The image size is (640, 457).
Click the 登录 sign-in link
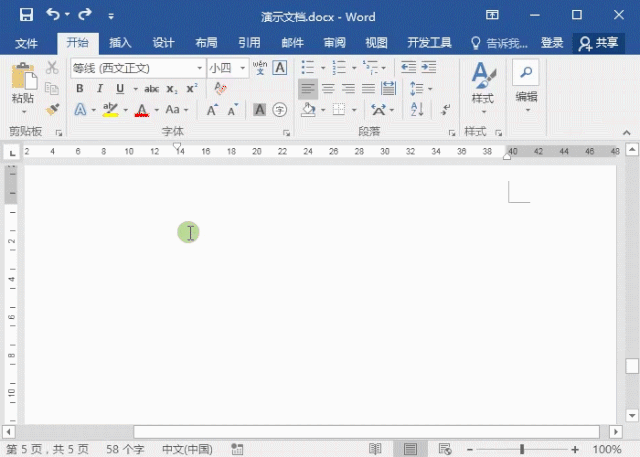[552, 42]
